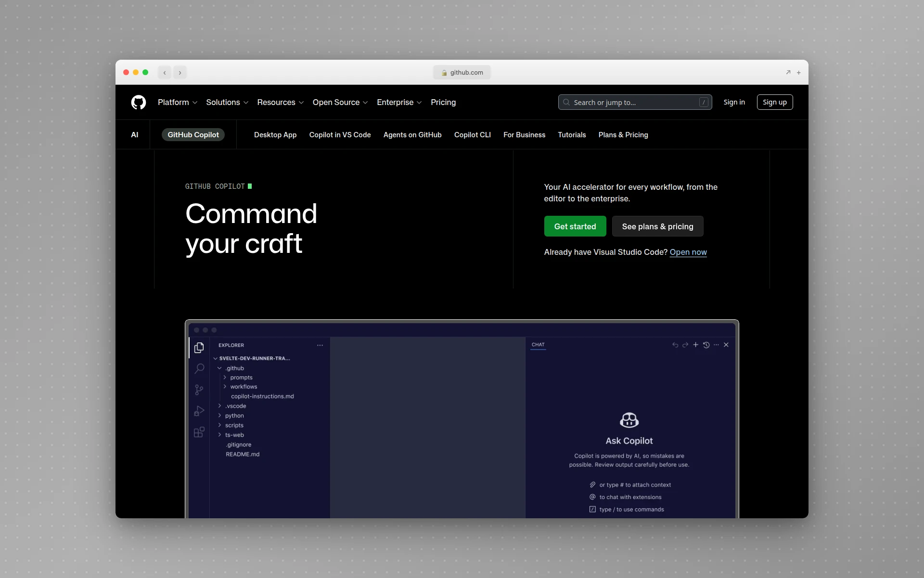Open the Explorer files icon in the editor sidebar
This screenshot has height=578, width=924.
(x=199, y=347)
